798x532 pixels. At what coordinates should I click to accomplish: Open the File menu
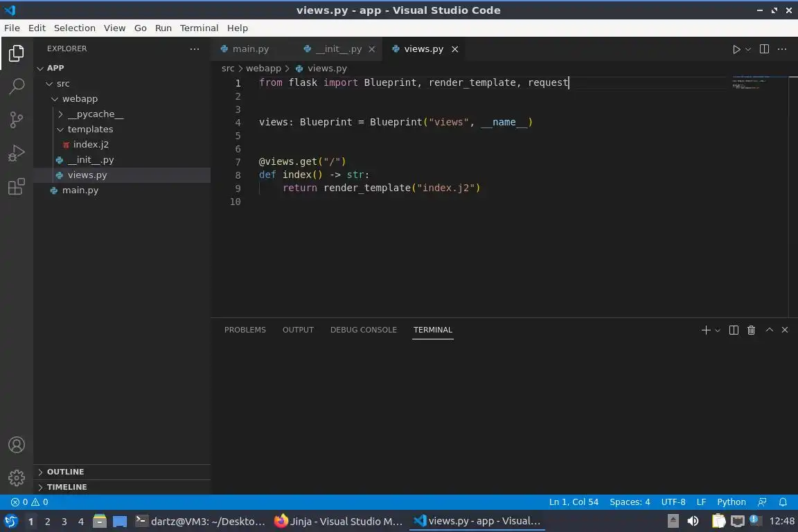(12, 28)
